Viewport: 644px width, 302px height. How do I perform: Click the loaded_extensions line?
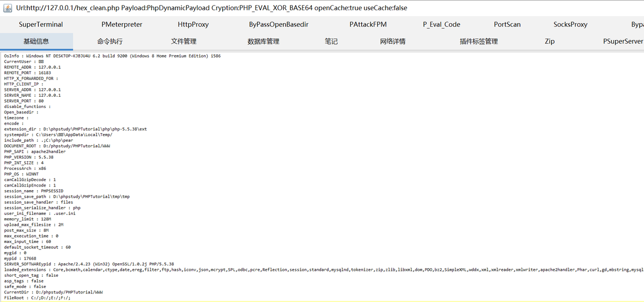[x=324, y=270]
